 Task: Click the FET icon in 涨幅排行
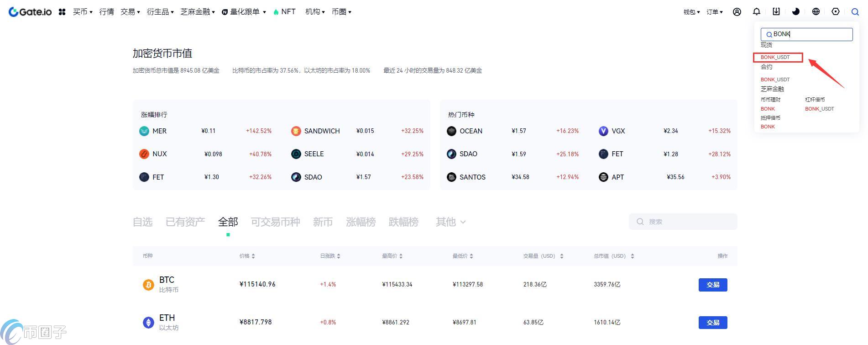(x=144, y=177)
